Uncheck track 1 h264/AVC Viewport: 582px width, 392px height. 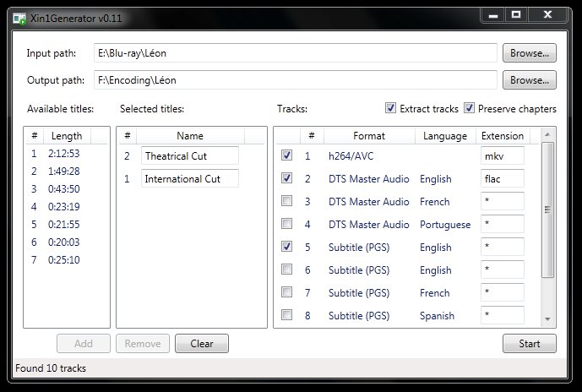coord(286,155)
